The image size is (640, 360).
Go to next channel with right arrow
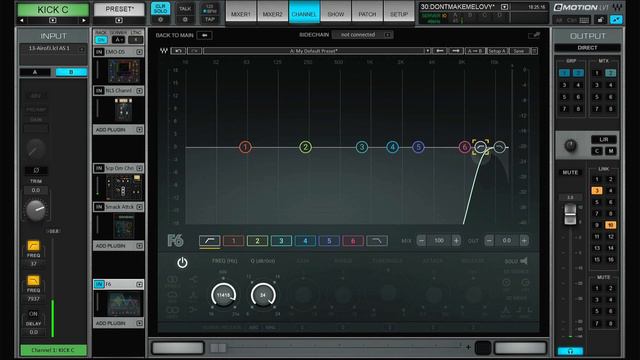(84, 20)
